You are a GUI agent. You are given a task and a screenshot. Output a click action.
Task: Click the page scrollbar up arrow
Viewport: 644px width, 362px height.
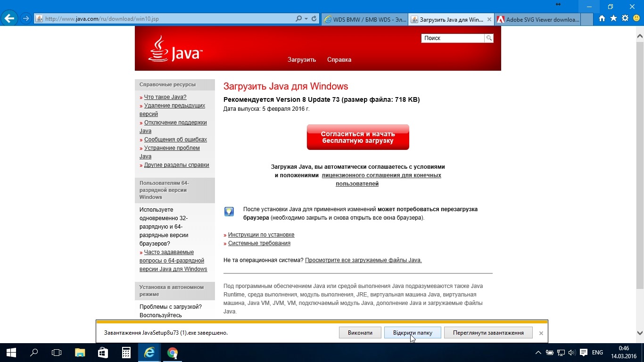[640, 36]
